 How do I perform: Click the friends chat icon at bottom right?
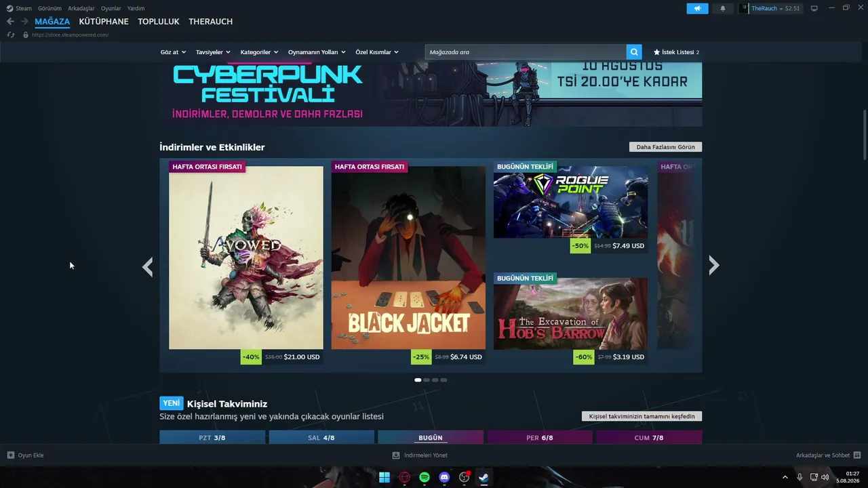(857, 455)
